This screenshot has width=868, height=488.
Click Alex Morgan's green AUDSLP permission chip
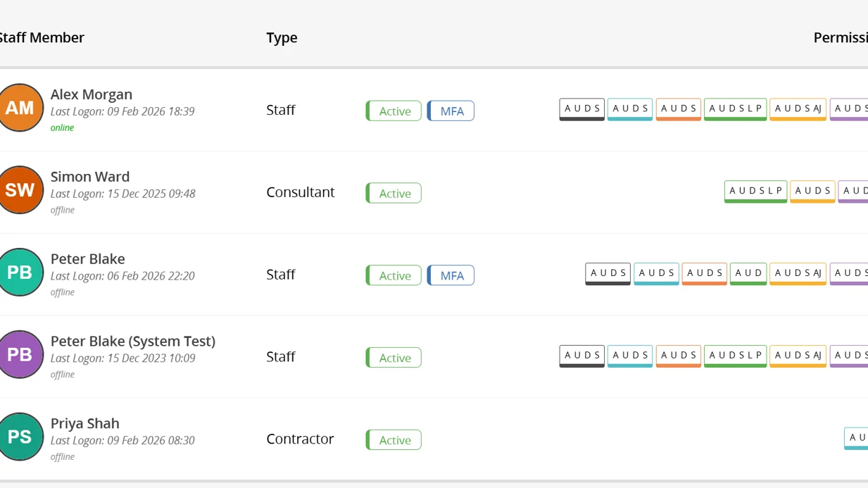(x=735, y=109)
